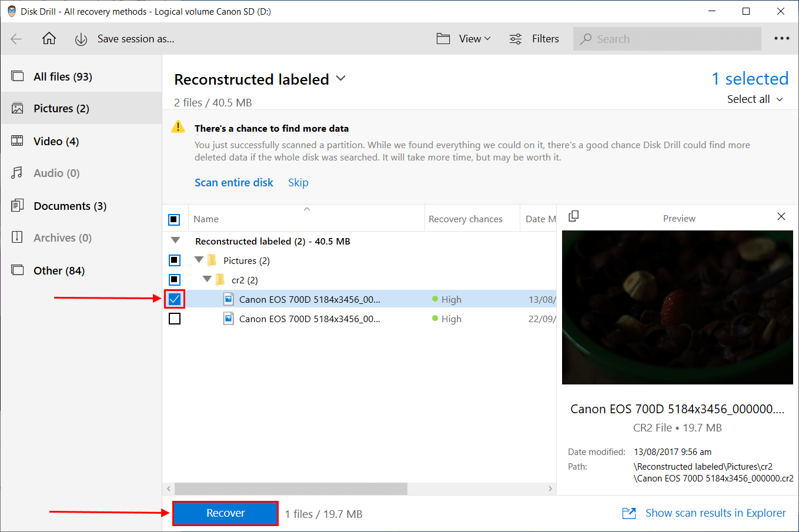The image size is (799, 532).
Task: Open the three-dot more menu
Action: tap(781, 39)
